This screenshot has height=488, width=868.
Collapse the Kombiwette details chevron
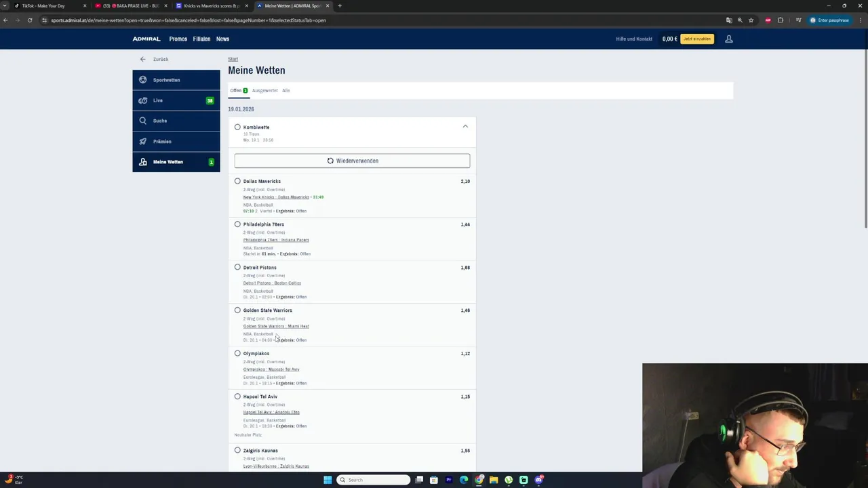(465, 126)
